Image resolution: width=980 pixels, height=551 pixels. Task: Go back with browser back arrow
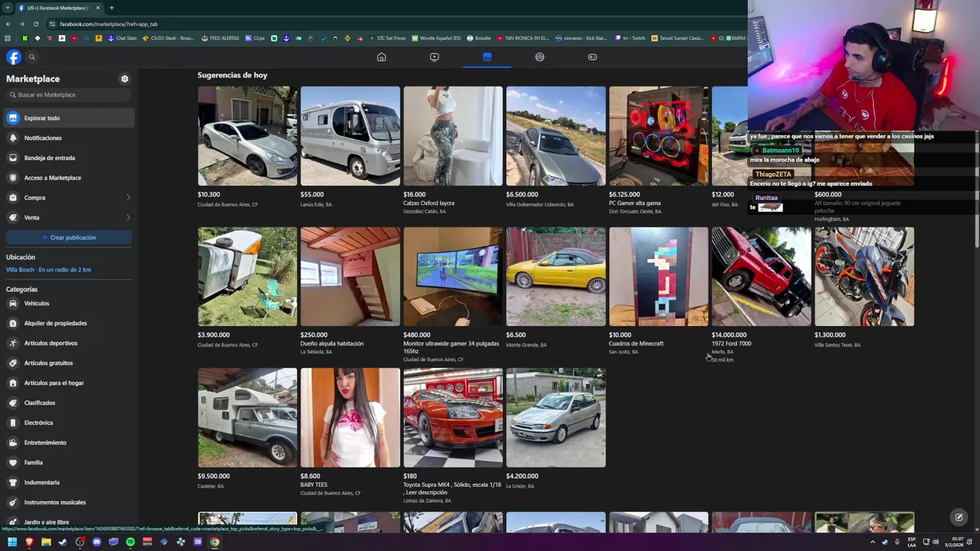[8, 24]
